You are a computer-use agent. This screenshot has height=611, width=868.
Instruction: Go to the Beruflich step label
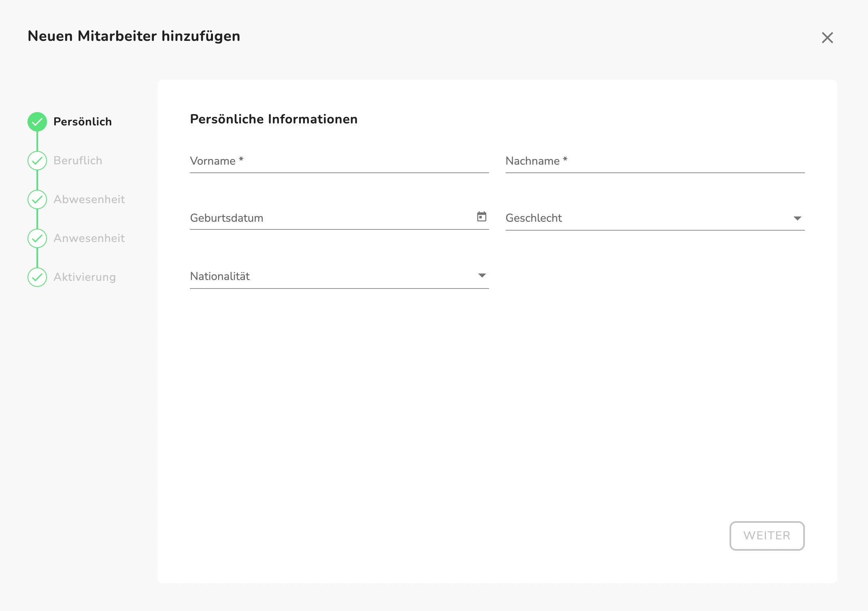[78, 161]
